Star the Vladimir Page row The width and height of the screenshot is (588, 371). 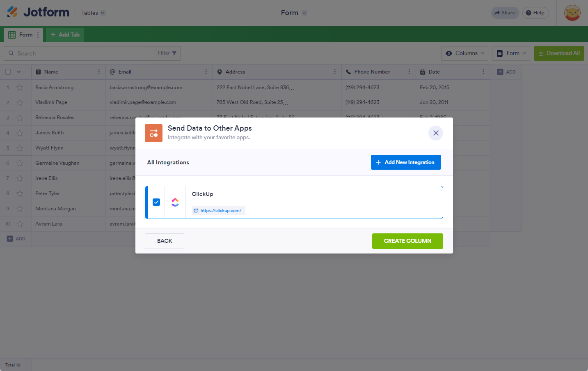point(20,103)
